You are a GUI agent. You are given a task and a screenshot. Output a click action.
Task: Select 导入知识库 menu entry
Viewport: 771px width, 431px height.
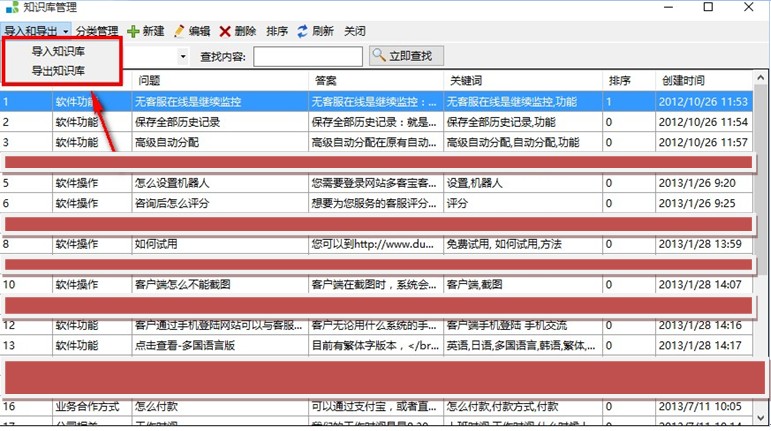click(x=58, y=51)
